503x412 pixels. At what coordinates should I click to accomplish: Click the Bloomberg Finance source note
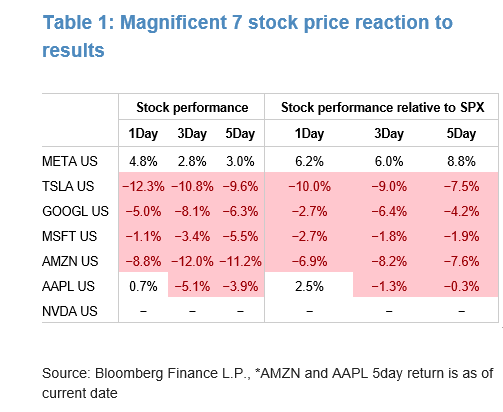pyautogui.click(x=268, y=383)
